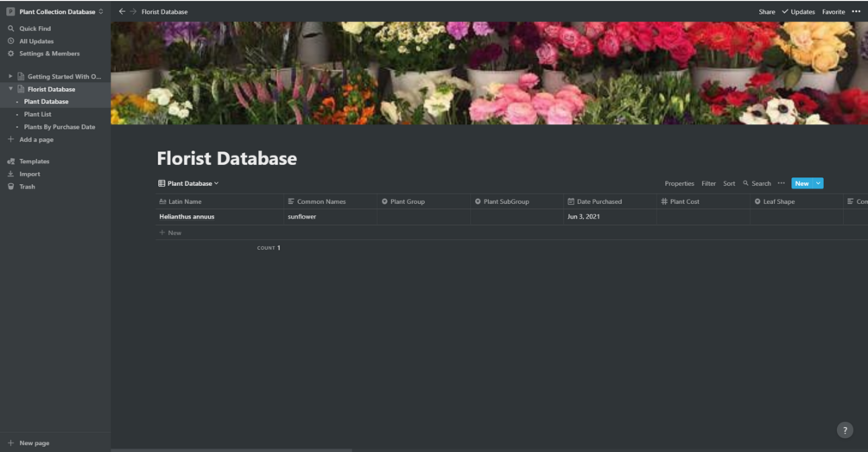This screenshot has height=452, width=868.
Task: Click the sunflower common name cell
Action: pos(331,217)
